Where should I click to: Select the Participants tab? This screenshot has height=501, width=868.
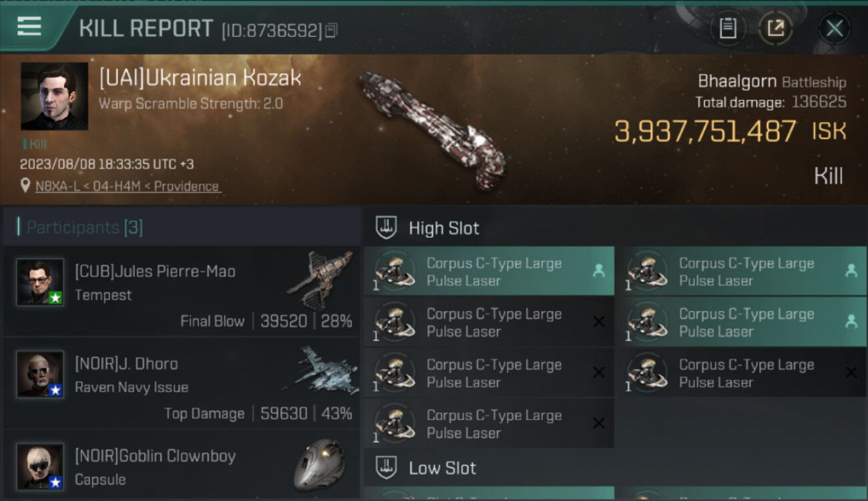[x=84, y=227]
